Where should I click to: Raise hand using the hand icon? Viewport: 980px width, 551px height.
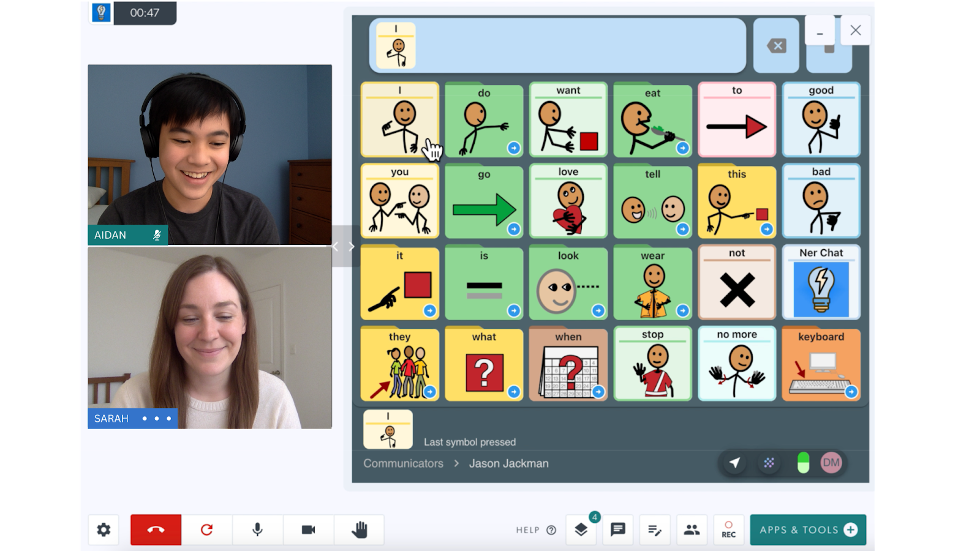pyautogui.click(x=360, y=530)
